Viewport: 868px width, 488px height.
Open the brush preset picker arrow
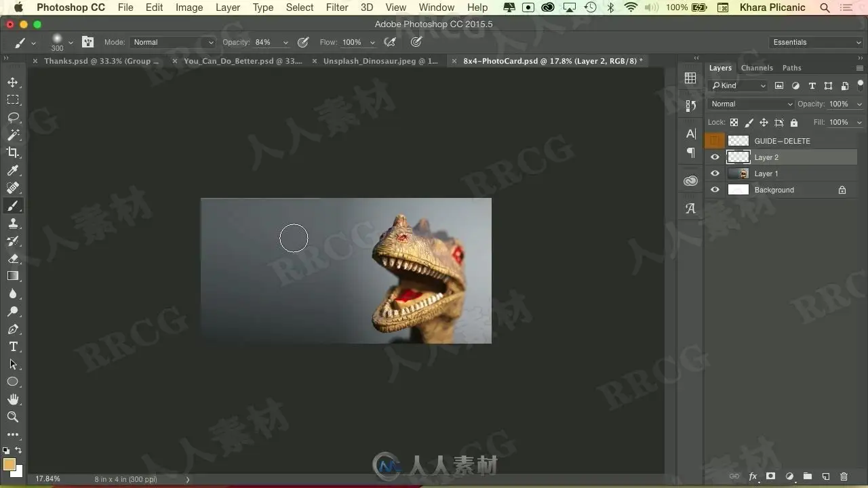coord(71,43)
